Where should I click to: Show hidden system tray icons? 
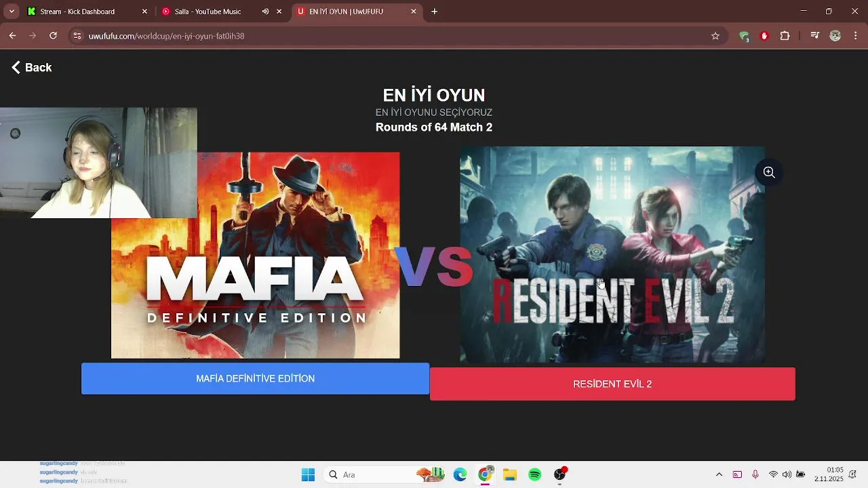pyautogui.click(x=719, y=474)
